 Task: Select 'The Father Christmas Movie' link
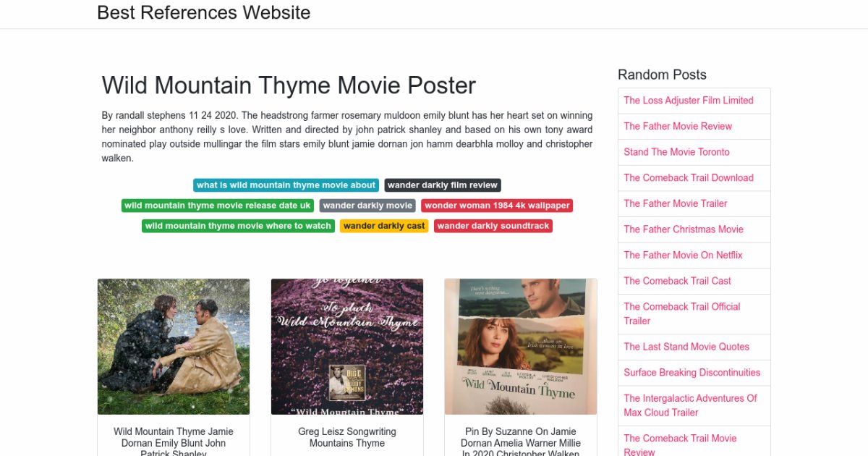point(684,229)
